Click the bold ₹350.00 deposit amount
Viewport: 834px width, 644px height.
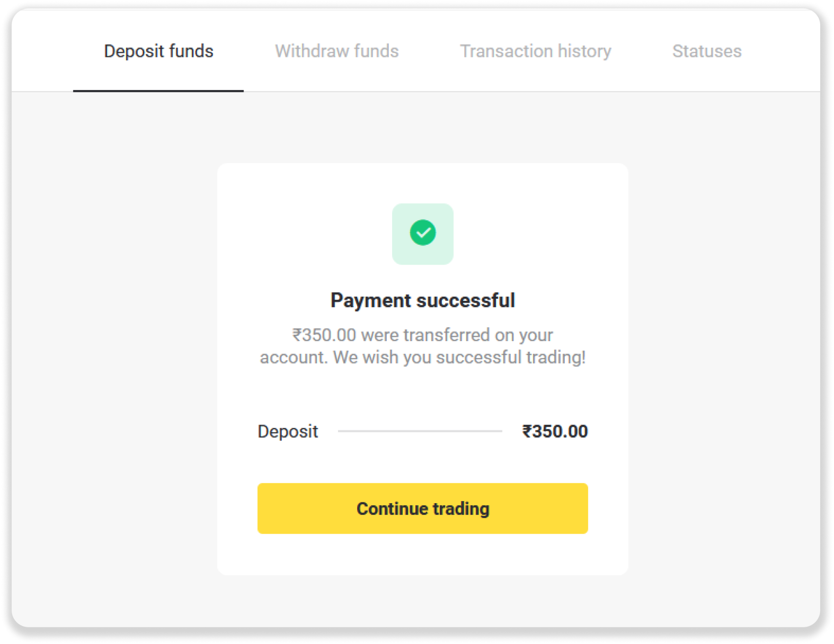coord(555,432)
